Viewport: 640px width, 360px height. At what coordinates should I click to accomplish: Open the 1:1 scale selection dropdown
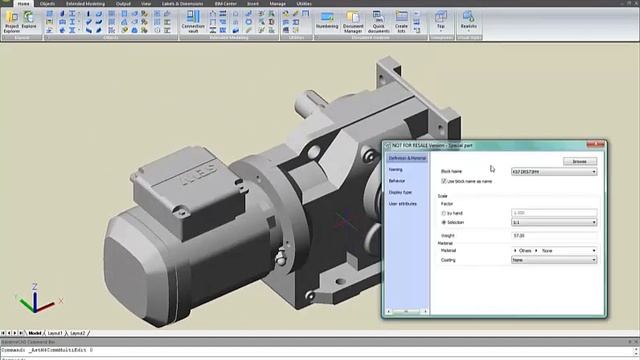(554, 222)
